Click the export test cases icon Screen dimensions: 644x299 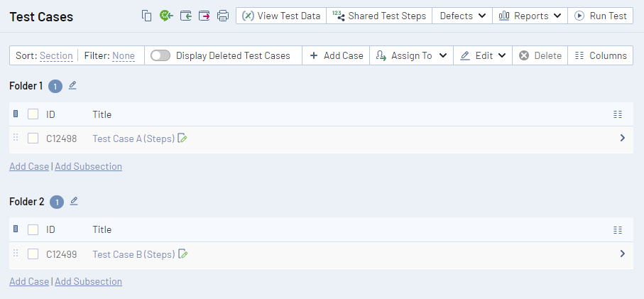[x=204, y=16]
